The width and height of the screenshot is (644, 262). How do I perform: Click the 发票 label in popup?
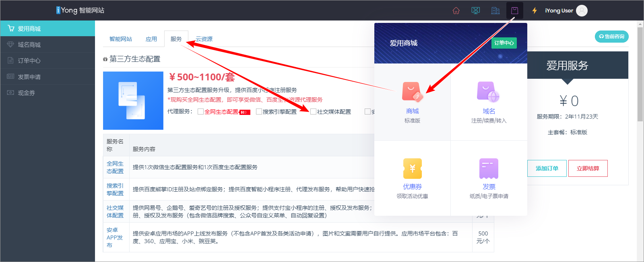(489, 187)
